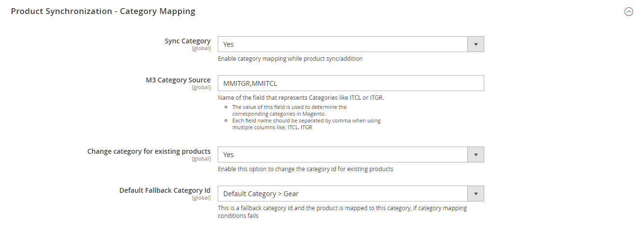Click the Change category select box showing Yes

351,155
